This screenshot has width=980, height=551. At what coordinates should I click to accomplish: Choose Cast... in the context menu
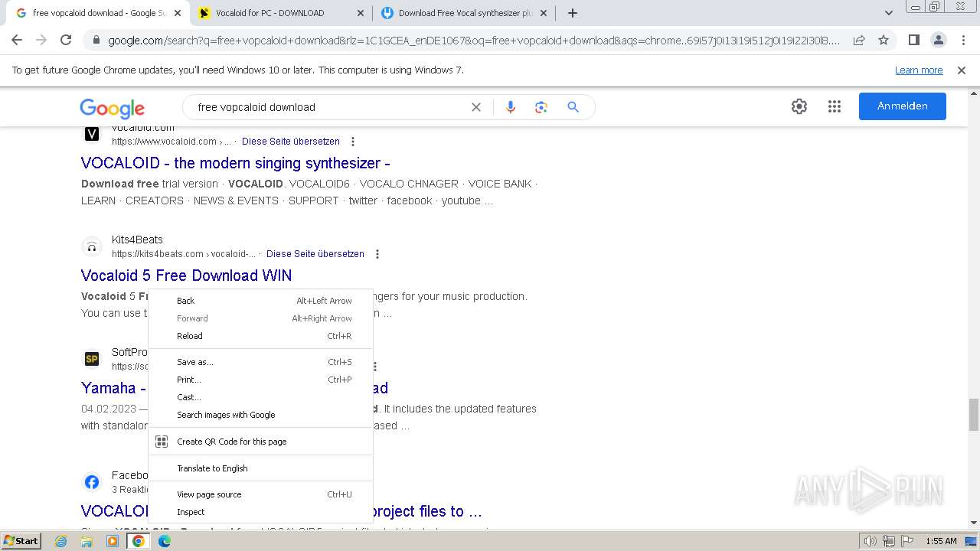click(x=260, y=397)
